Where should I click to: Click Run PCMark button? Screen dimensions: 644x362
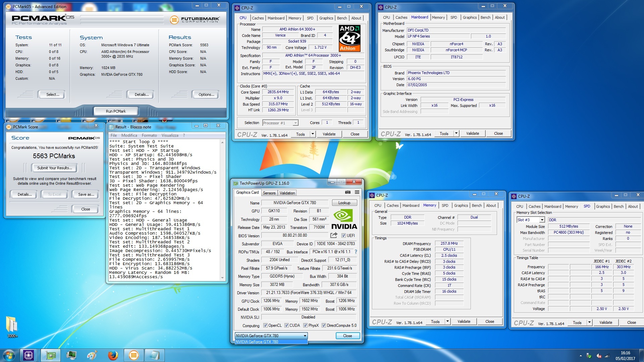116,111
